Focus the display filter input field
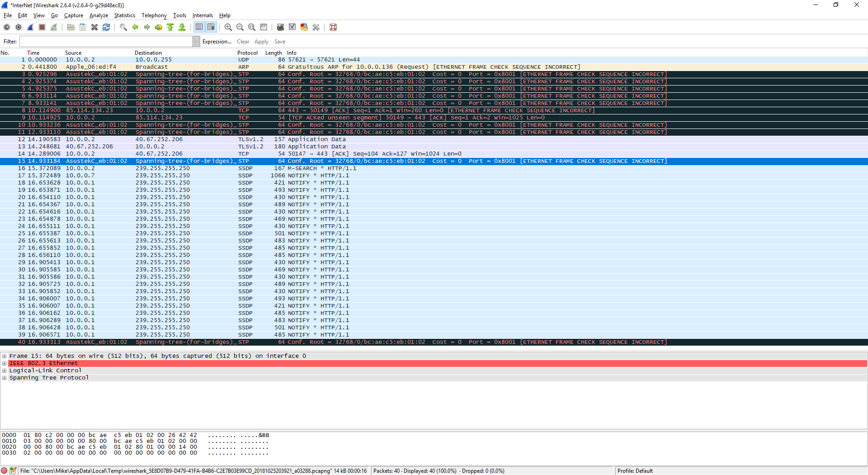The height and width of the screenshot is (475, 868). (106, 42)
